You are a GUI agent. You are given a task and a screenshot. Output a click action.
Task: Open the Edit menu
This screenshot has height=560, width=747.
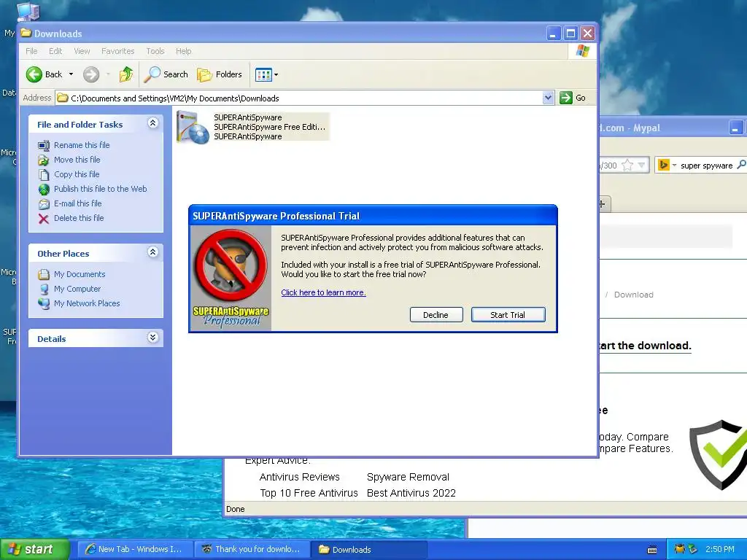(55, 51)
